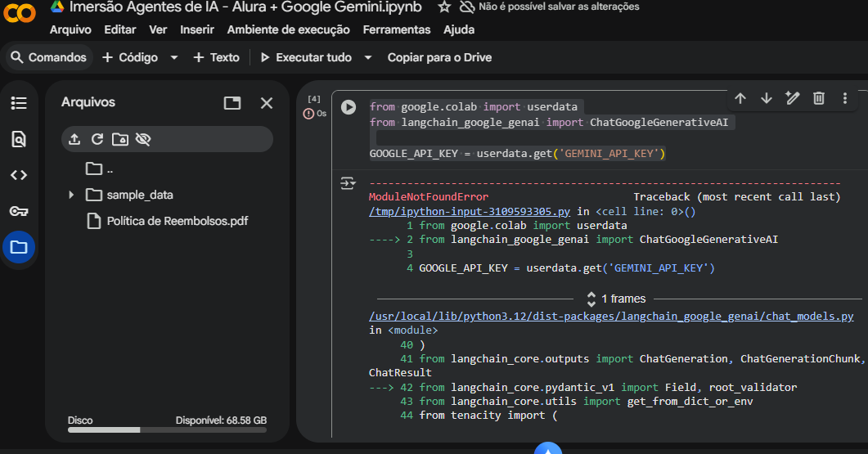Open the Comandos search palette
The height and width of the screenshot is (454, 868).
tap(49, 57)
